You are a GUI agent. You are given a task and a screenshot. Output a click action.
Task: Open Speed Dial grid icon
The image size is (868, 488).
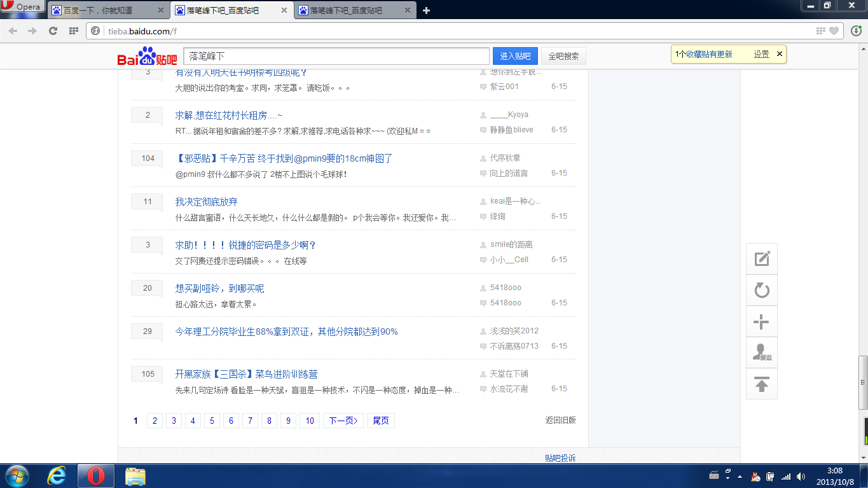74,31
